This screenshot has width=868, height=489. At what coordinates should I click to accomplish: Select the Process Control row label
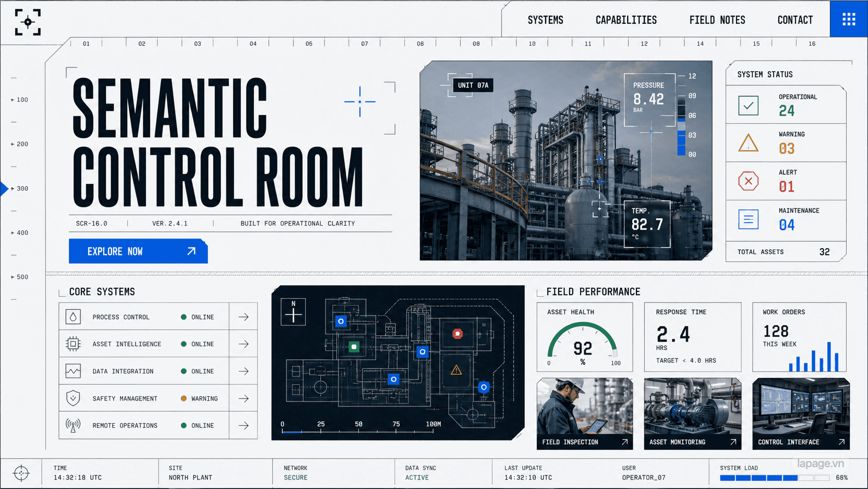coord(121,317)
